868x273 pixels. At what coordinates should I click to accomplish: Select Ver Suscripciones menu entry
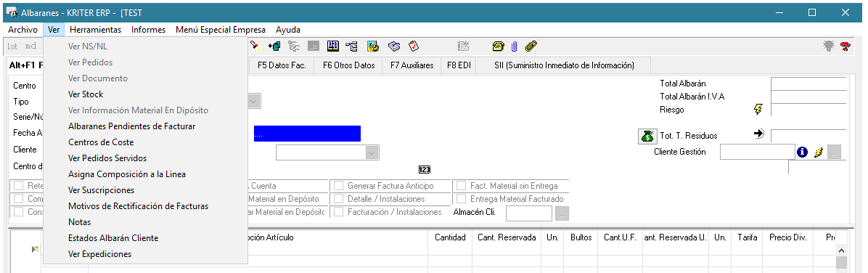(x=145, y=190)
